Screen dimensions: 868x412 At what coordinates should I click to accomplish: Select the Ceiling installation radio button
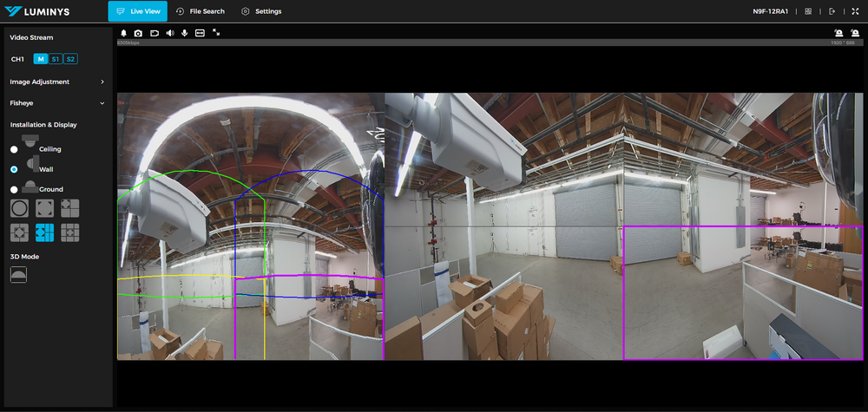point(14,149)
